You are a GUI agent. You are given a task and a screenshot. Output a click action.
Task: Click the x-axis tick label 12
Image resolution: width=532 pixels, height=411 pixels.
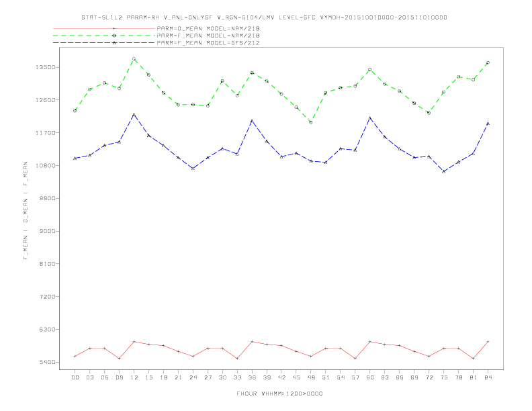point(134,377)
